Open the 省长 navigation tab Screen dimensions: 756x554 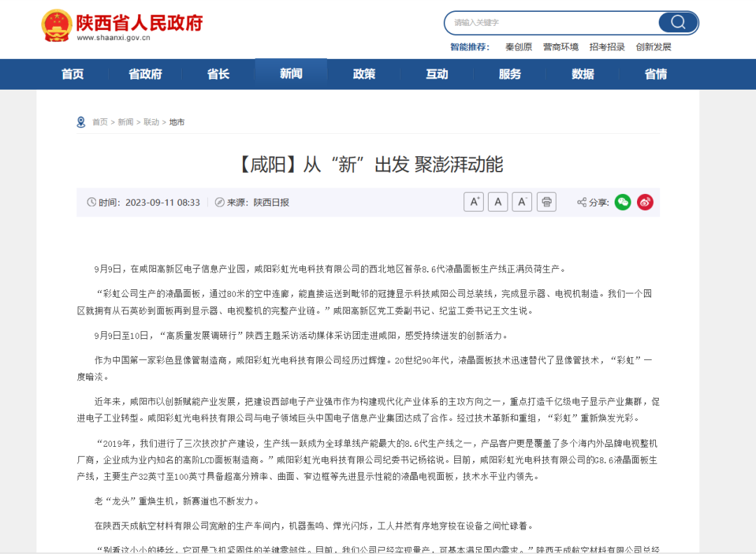(x=218, y=74)
